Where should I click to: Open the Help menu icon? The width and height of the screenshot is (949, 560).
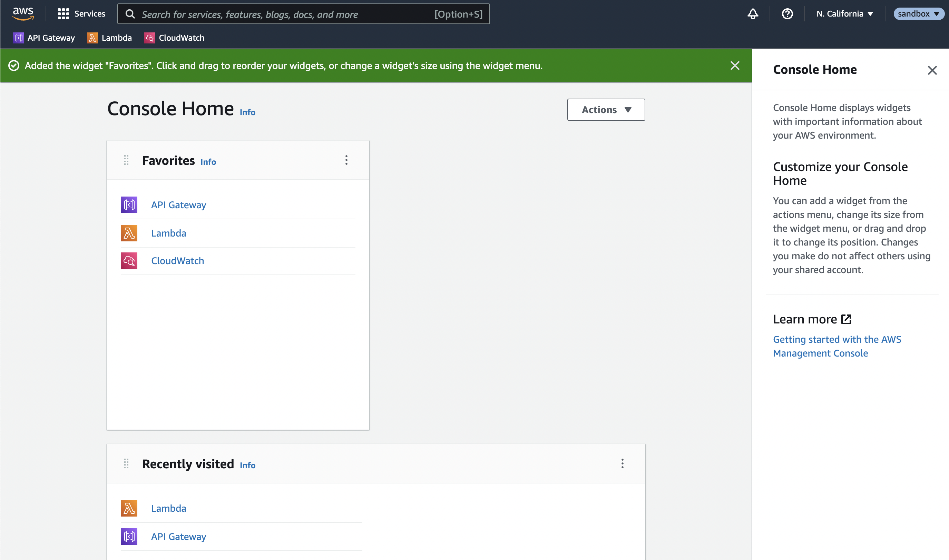click(x=787, y=13)
